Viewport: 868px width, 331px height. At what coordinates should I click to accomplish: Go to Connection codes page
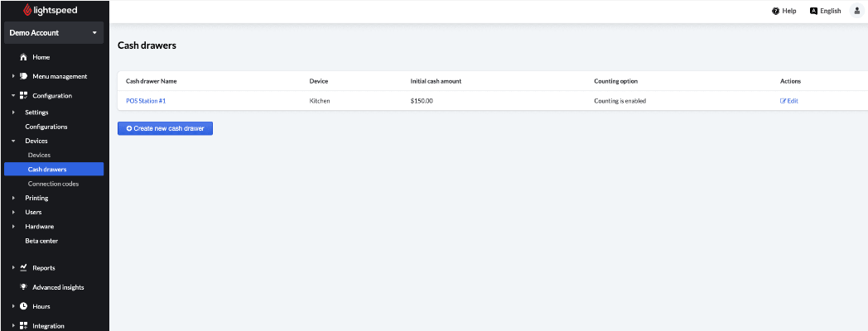pos(53,184)
